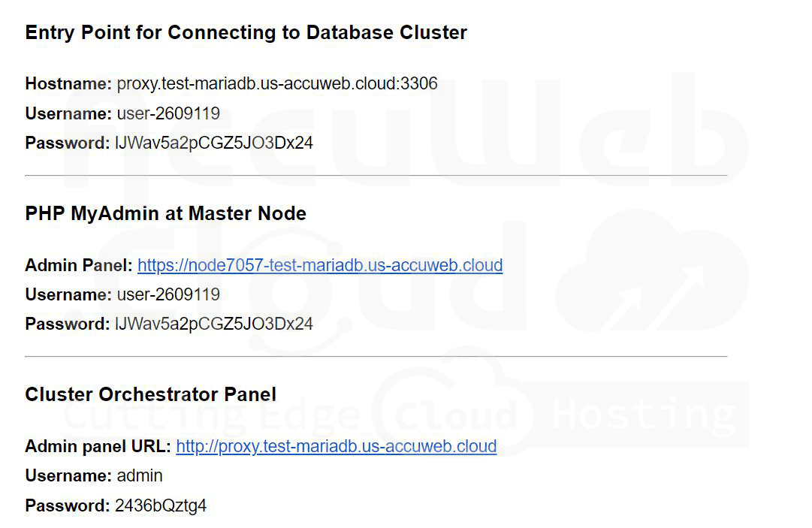Click the "Password:" label in Cluster Orchestrator section
The image size is (812, 528).
tap(68, 505)
